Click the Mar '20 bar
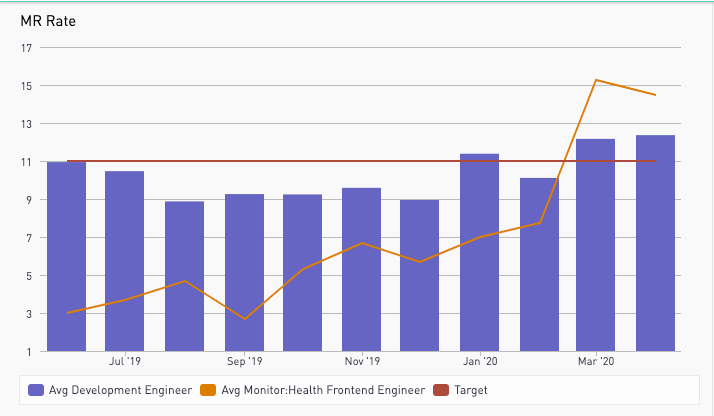 coord(596,250)
